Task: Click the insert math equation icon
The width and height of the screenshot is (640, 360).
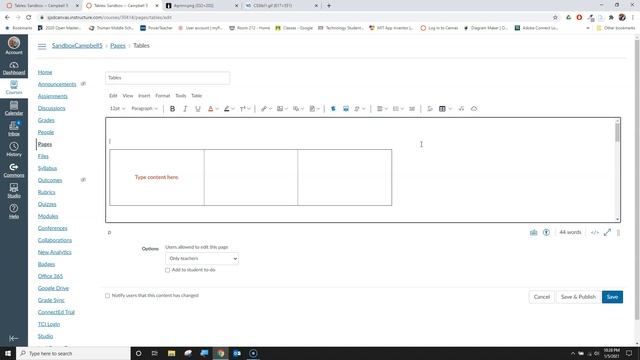Action: 461,109
